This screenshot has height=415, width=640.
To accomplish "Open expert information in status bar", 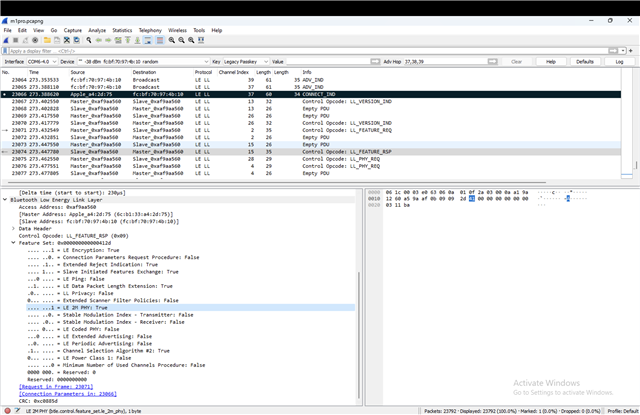I will coord(7,411).
